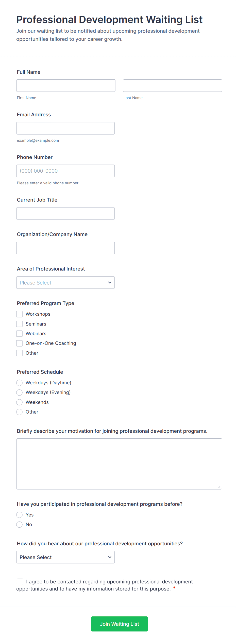Open the 'How did you hear' dropdown
The width and height of the screenshot is (236, 644).
(65, 557)
